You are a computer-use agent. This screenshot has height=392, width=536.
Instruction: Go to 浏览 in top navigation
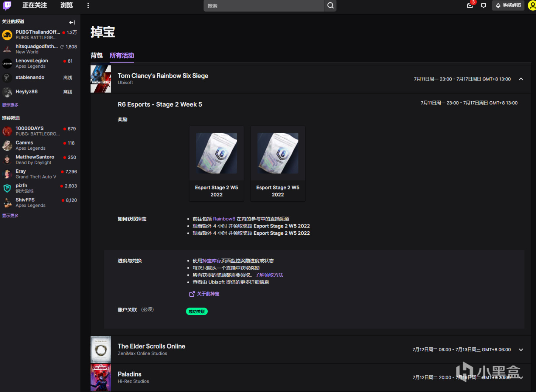click(x=67, y=5)
